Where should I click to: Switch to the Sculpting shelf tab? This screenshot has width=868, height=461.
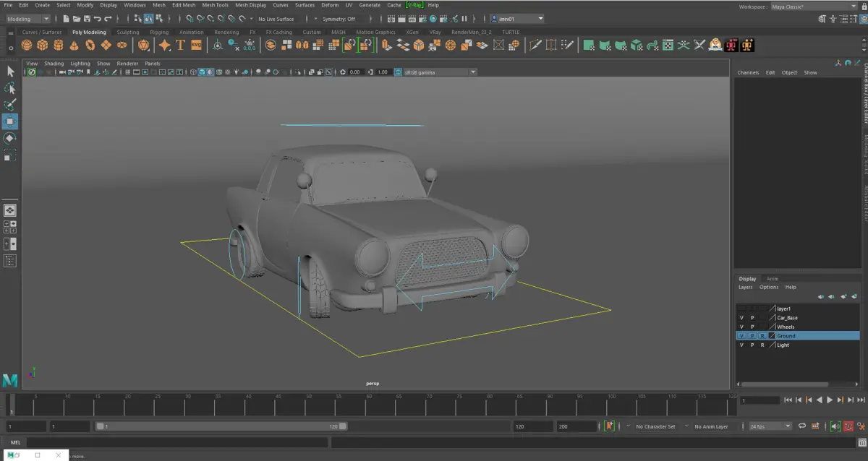pyautogui.click(x=127, y=33)
